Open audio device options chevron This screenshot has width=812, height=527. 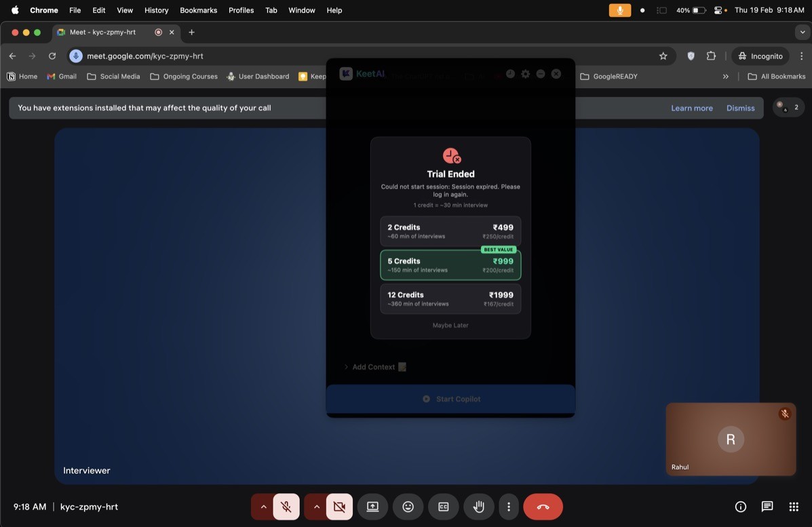click(x=263, y=506)
